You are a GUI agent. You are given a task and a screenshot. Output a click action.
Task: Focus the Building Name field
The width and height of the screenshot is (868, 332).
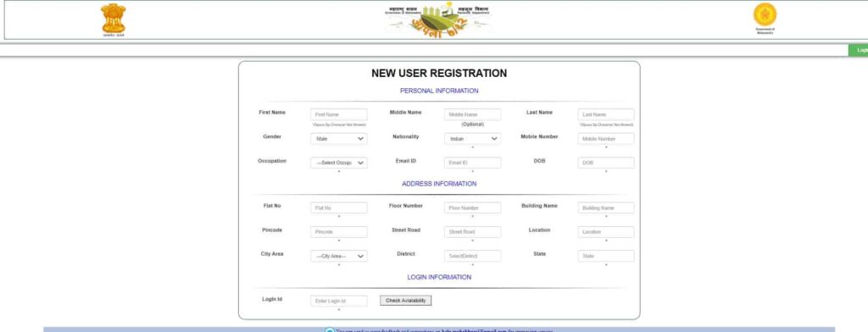pyautogui.click(x=605, y=207)
